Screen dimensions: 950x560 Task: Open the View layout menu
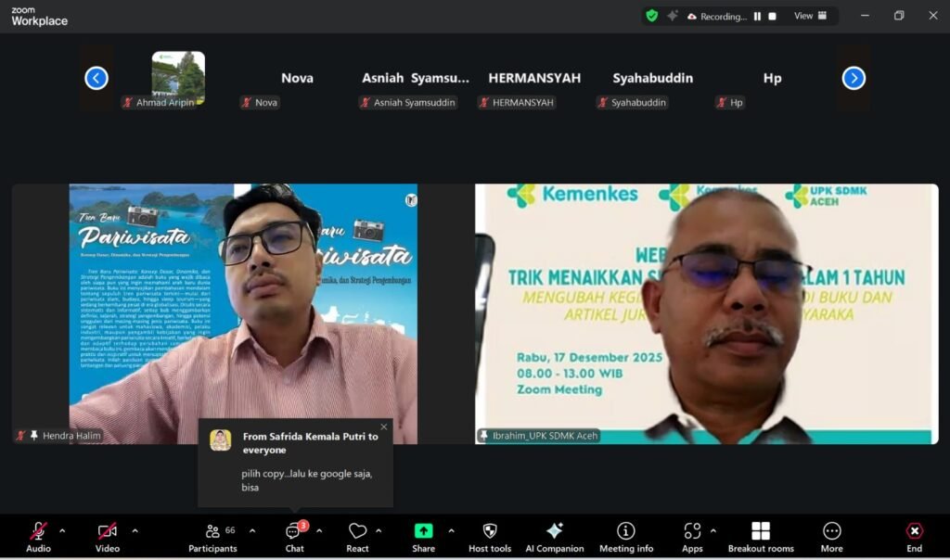pos(809,16)
